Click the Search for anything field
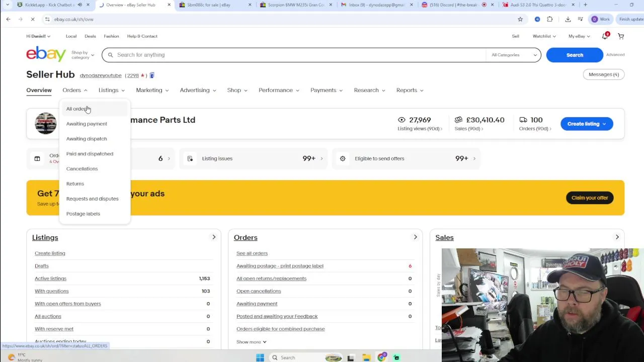Viewport: 644px width, 362px height. click(294, 55)
